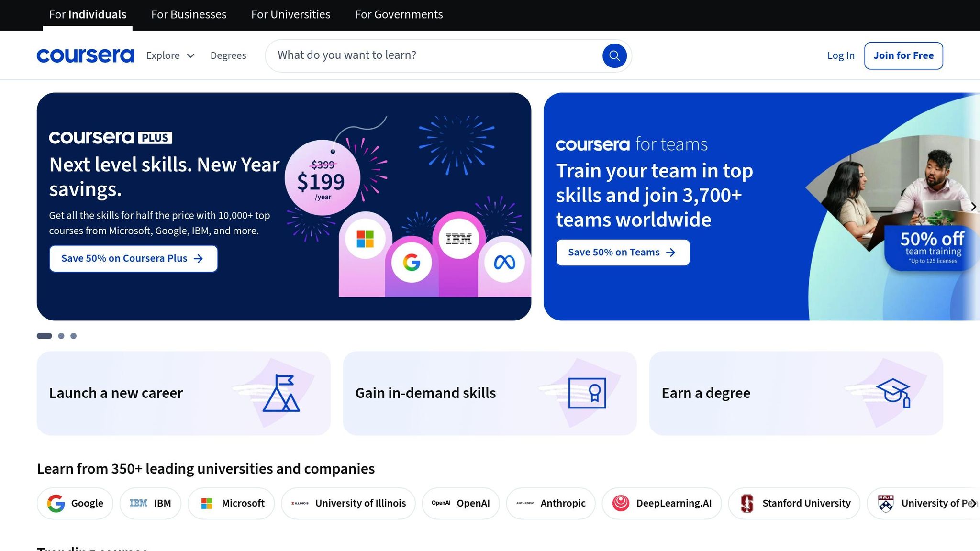Select the University of Illinois logo
Image resolution: width=980 pixels, height=551 pixels.
[348, 503]
